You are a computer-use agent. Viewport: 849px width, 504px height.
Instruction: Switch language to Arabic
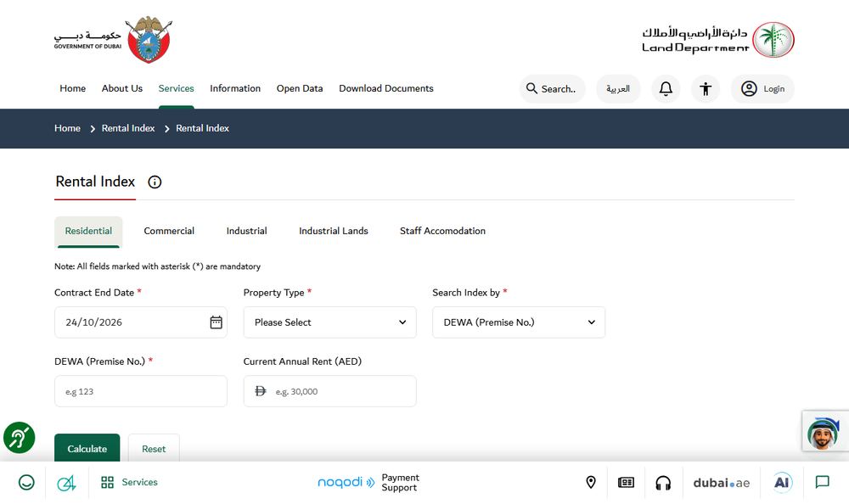coord(618,89)
